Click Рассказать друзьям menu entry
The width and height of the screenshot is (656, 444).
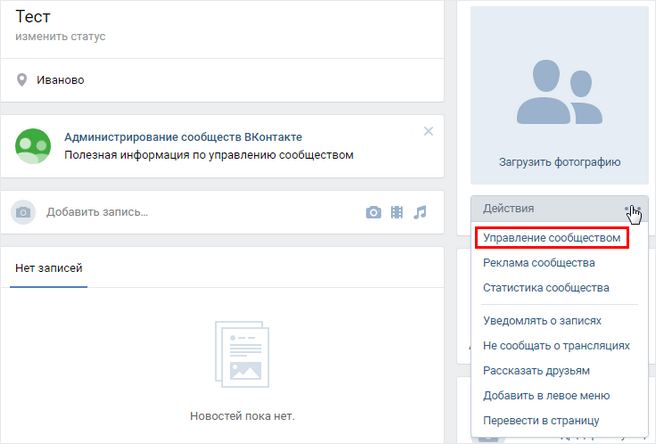[536, 371]
